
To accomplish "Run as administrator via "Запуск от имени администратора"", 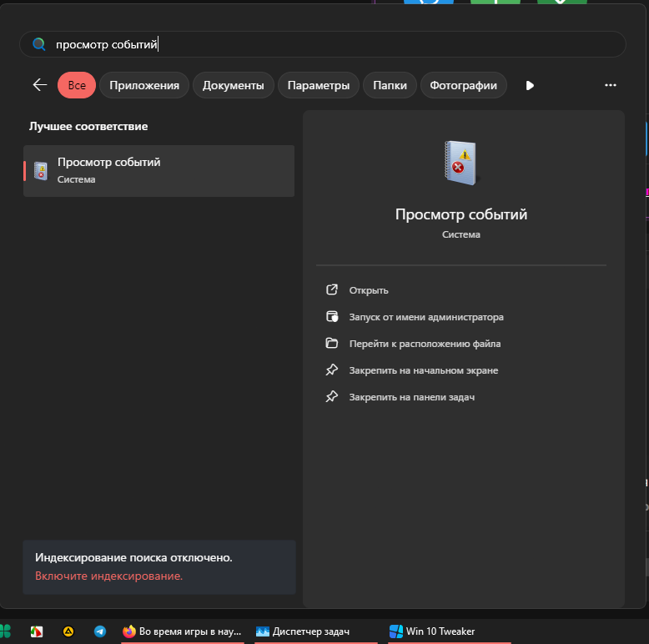I will pyautogui.click(x=425, y=317).
